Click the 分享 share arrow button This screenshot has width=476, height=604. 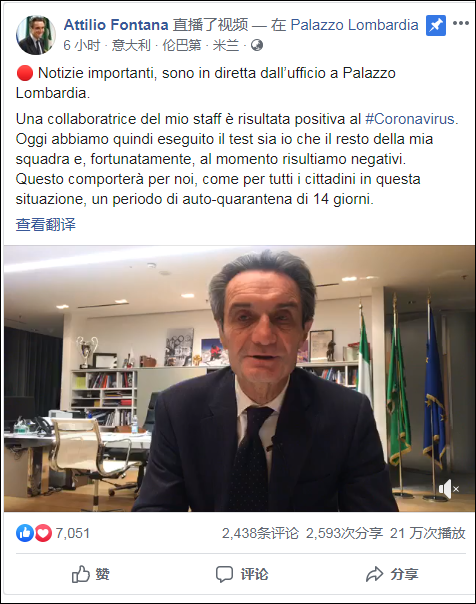392,574
